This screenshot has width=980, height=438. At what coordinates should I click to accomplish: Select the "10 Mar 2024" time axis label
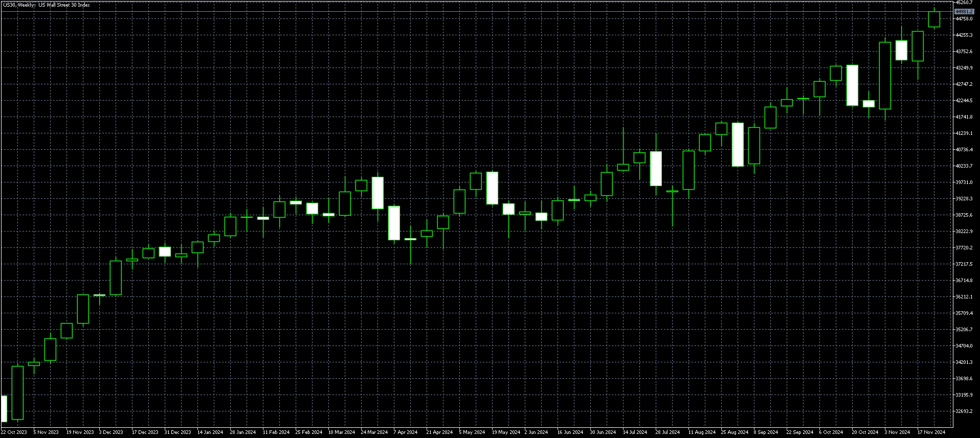(342, 432)
